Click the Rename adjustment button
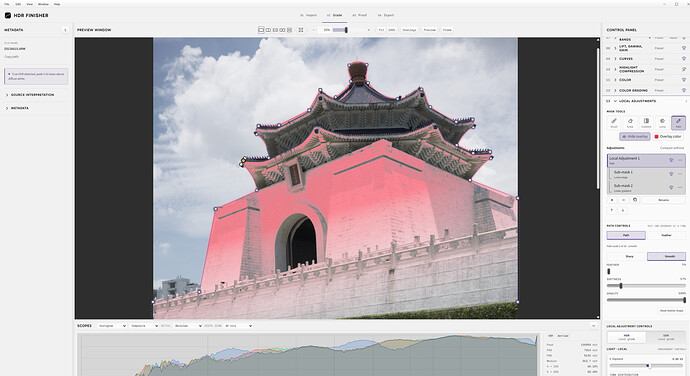Viewport: 690px width, 376px height. point(664,200)
